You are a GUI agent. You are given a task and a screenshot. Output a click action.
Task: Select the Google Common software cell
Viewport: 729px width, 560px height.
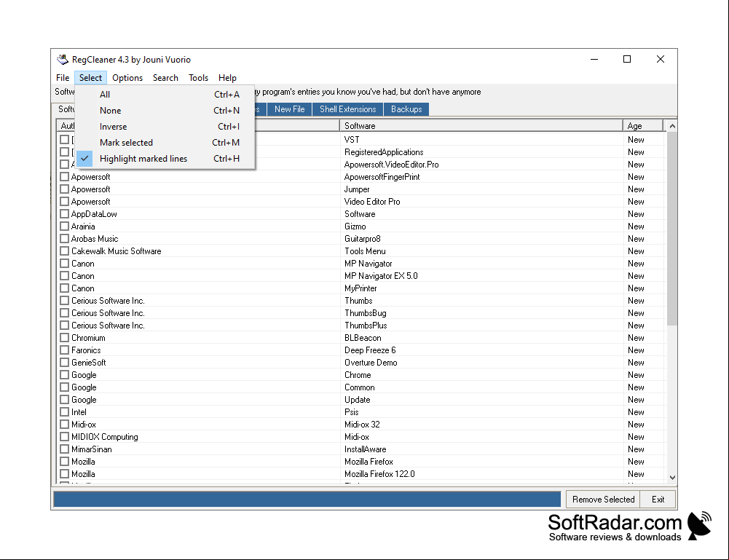point(359,387)
